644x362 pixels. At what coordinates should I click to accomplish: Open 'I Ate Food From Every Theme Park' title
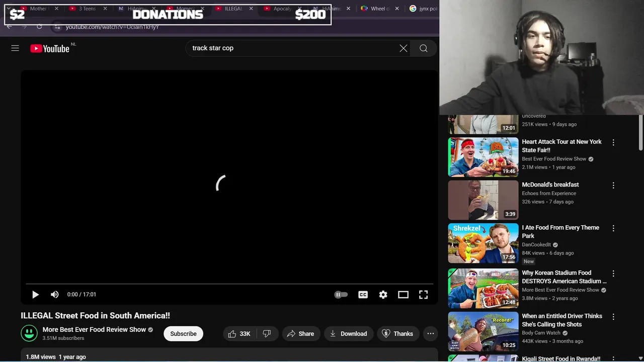tap(560, 232)
